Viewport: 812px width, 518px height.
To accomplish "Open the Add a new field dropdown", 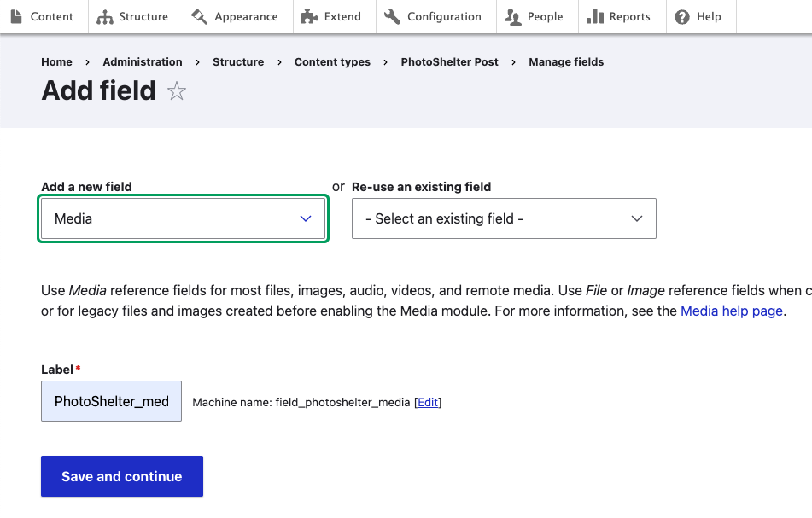I will point(184,218).
